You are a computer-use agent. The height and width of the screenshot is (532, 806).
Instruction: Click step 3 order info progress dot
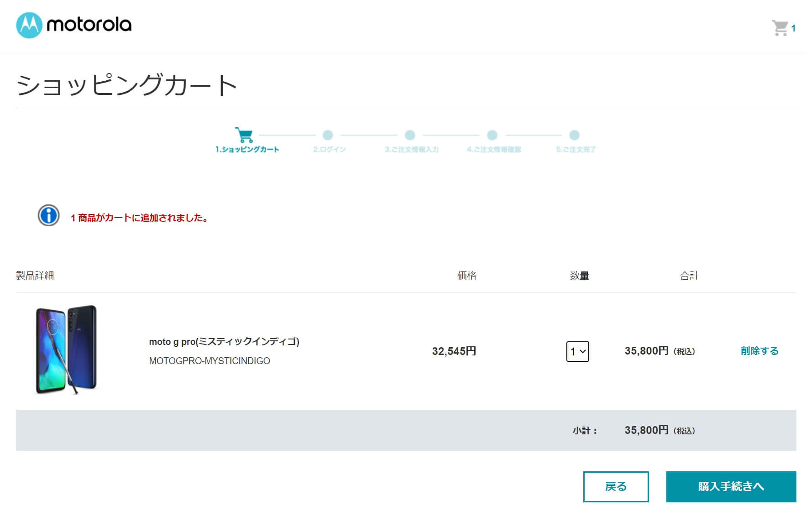410,135
